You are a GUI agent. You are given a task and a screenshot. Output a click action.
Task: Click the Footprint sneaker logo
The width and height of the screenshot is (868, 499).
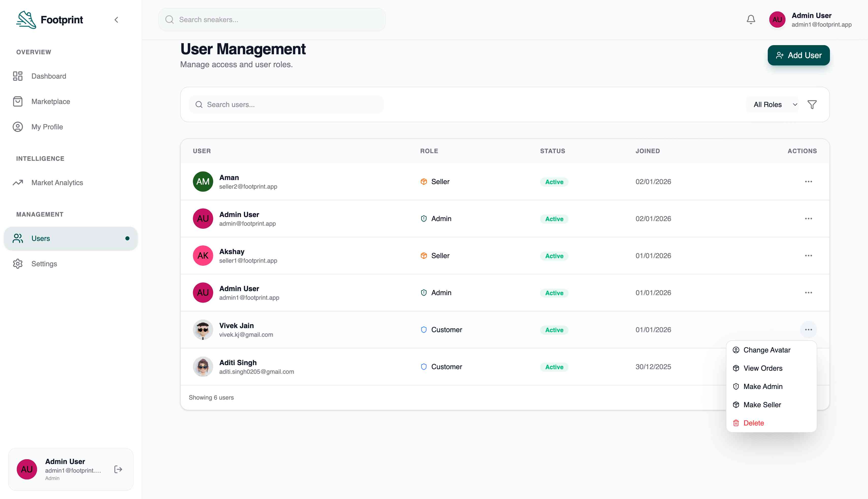(26, 20)
